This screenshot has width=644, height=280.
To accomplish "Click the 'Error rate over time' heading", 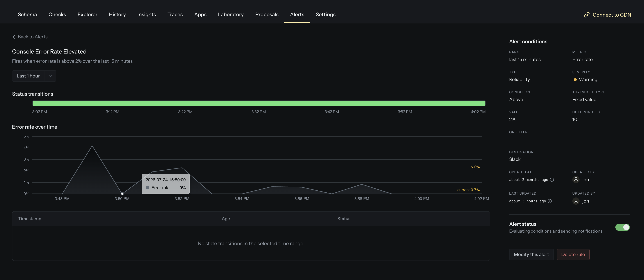I will (x=35, y=127).
